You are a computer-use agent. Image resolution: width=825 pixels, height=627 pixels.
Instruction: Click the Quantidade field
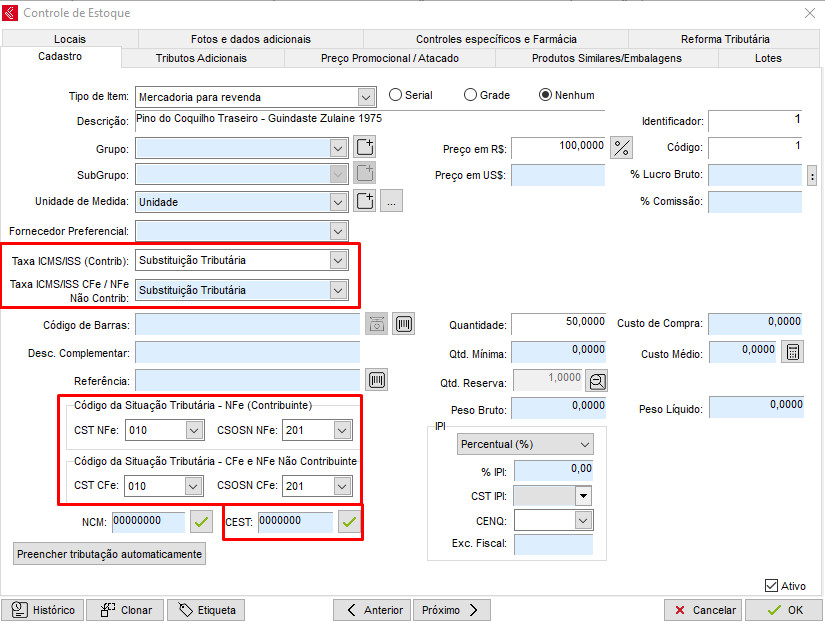(559, 323)
